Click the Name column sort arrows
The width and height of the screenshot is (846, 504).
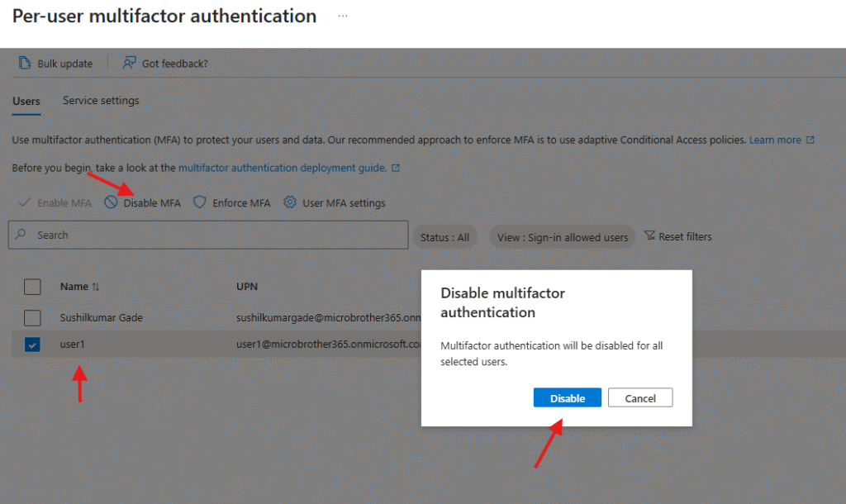pyautogui.click(x=96, y=287)
